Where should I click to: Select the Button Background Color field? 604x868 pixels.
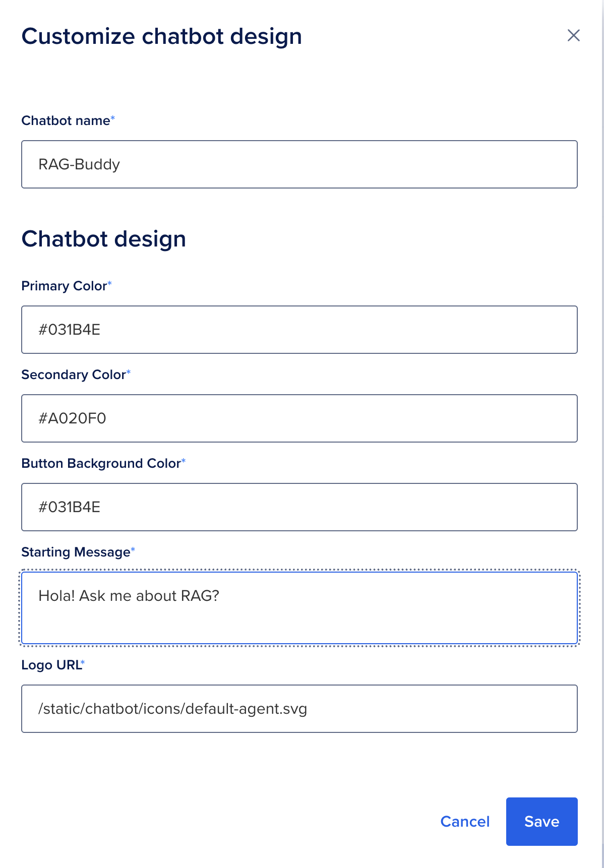[x=299, y=507]
